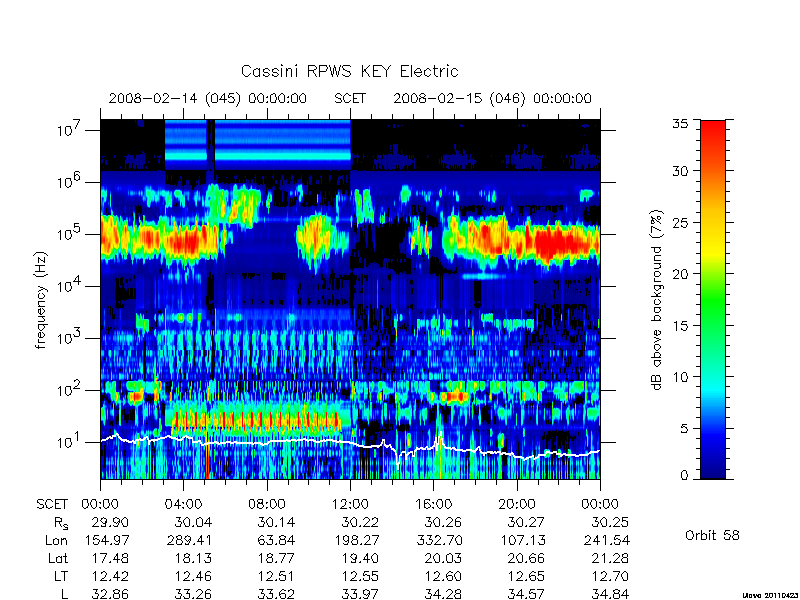This screenshot has height=600, width=800.
Task: Click the LT value 12.65
Action: coord(526,576)
